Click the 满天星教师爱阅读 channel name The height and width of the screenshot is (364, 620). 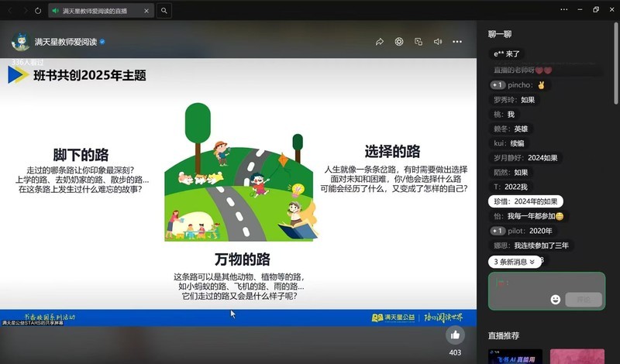coord(65,42)
